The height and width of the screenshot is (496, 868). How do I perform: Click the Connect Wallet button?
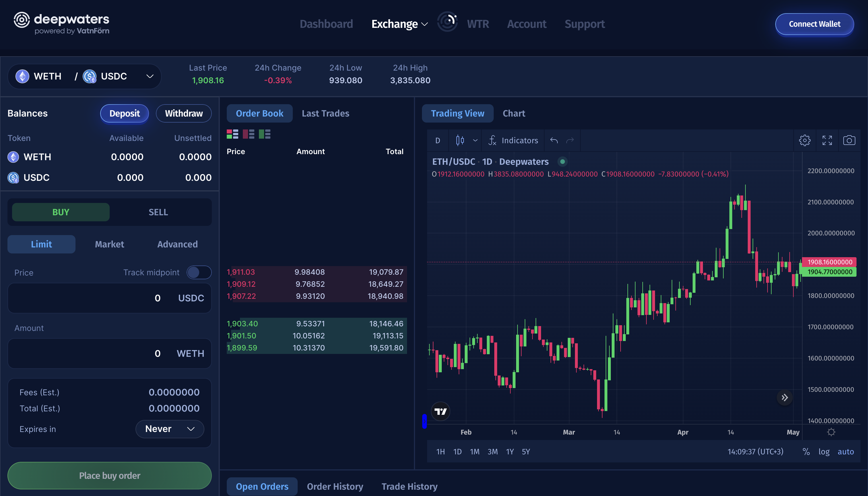(x=815, y=24)
